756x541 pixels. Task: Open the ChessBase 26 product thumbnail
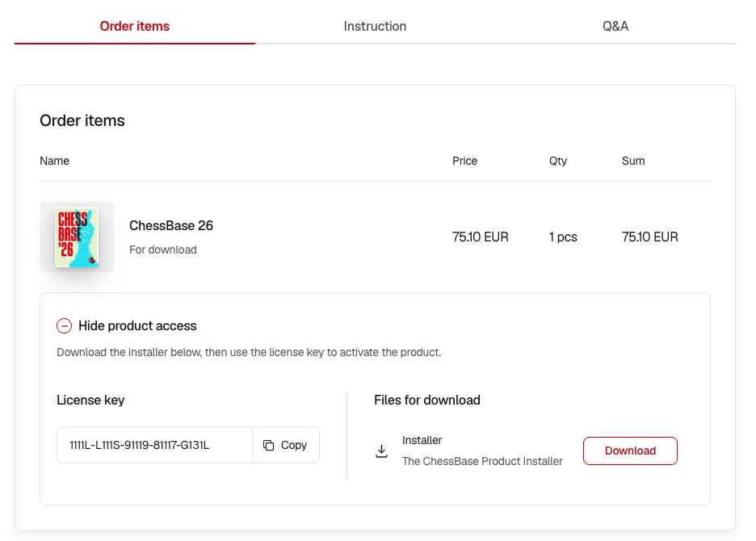[77, 237]
